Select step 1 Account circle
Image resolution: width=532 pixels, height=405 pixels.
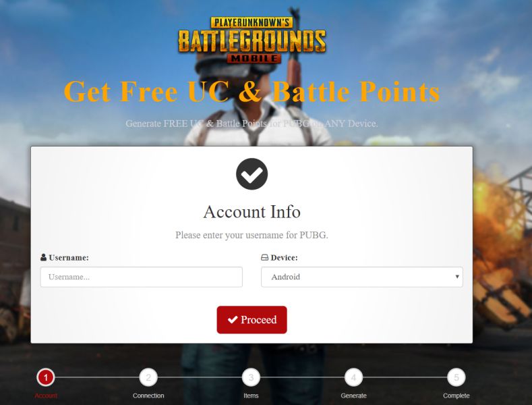tap(46, 377)
